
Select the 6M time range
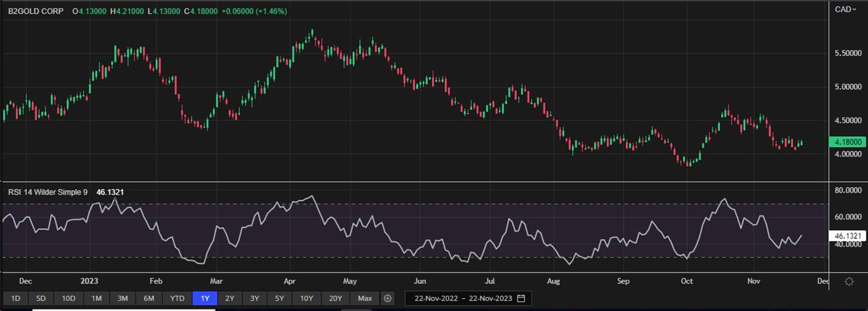(149, 298)
